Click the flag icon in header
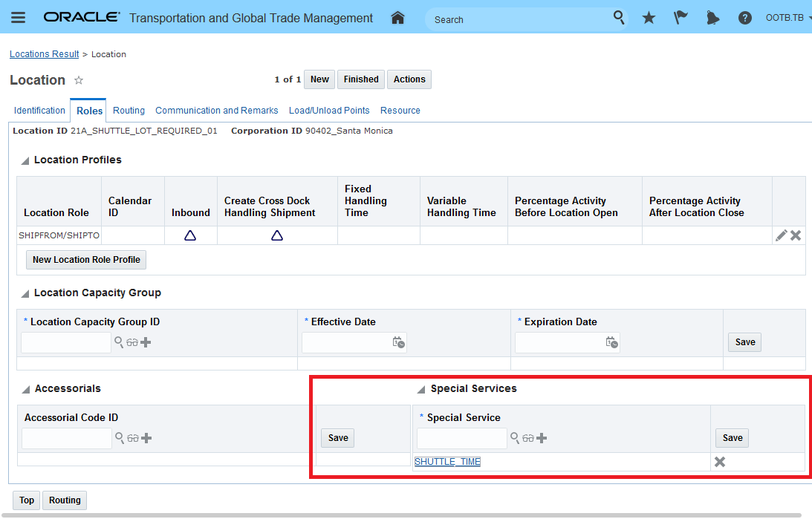Screen dimensions: 812x519 (681, 18)
